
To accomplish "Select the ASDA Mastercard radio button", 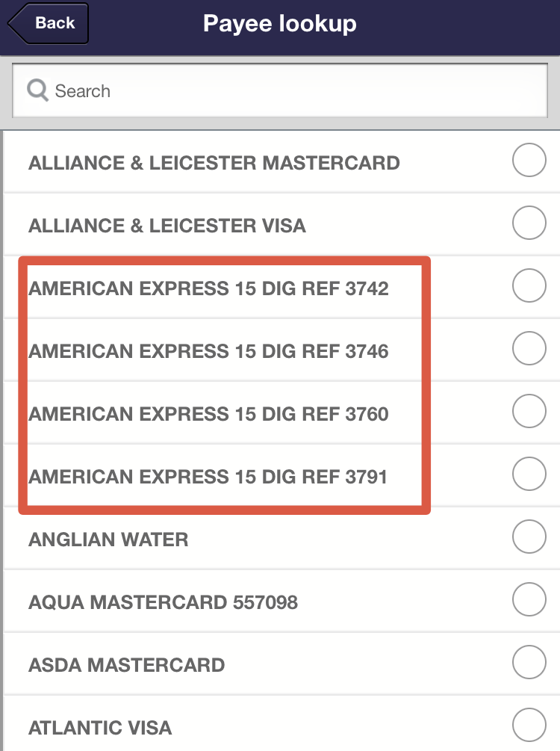I will coord(529,664).
